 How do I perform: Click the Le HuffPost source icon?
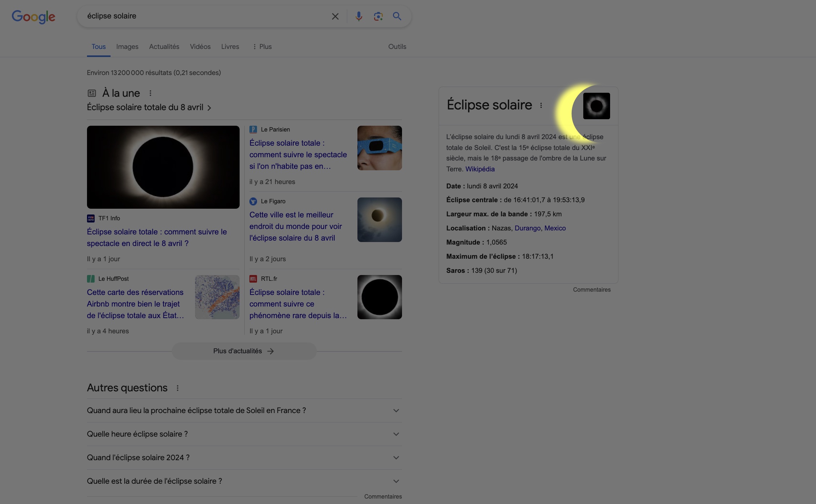(x=91, y=279)
